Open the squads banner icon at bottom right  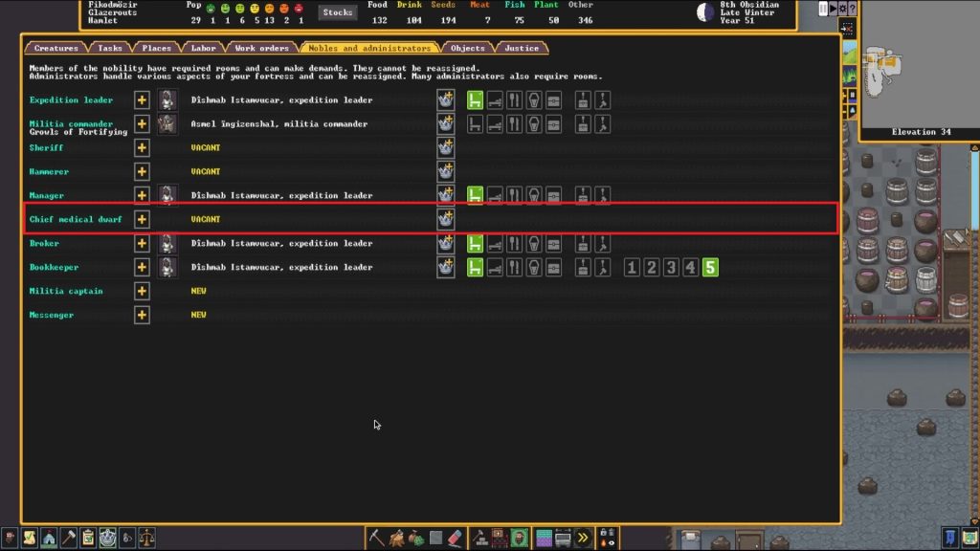point(950,538)
